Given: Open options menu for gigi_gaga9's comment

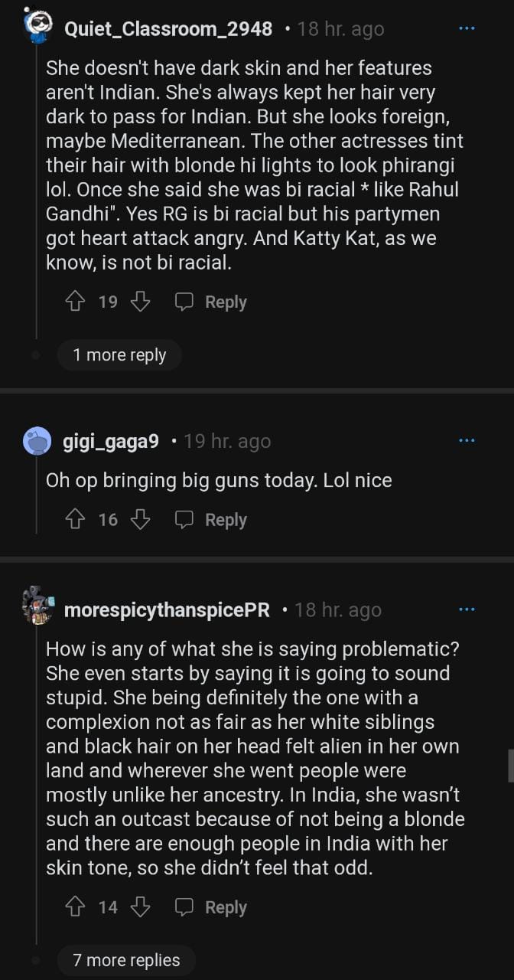Looking at the screenshot, I should pyautogui.click(x=467, y=441).
